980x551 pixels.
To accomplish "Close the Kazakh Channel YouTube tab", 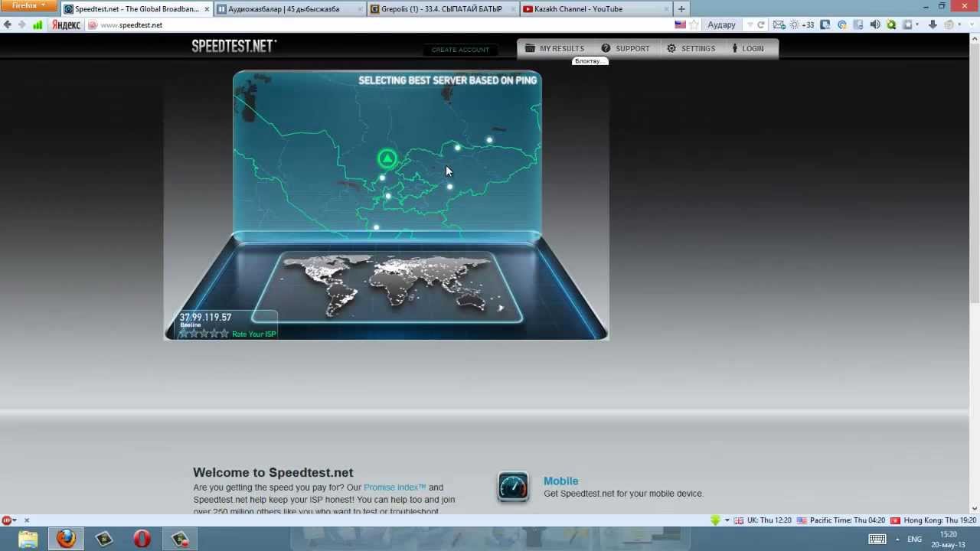I will [666, 9].
